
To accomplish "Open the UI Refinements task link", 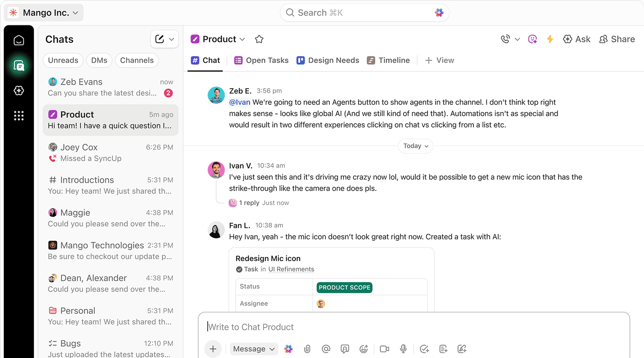I will point(291,269).
